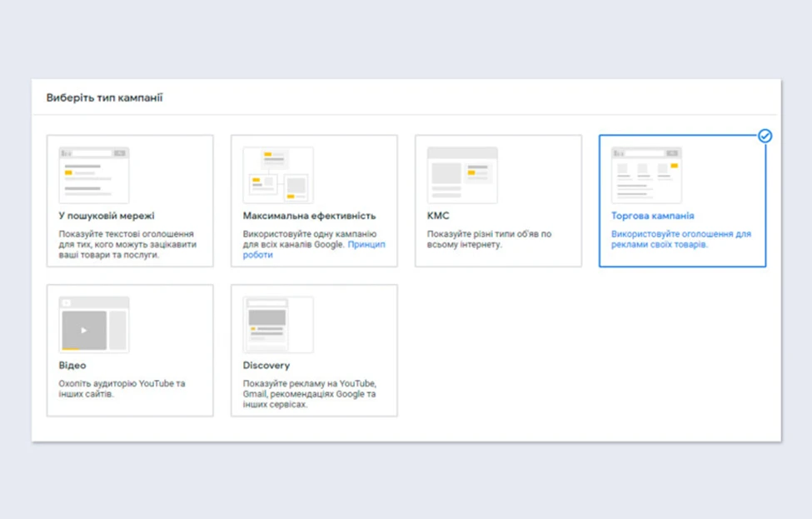Click description about аудиторію YouTube in Відео card

(122, 389)
